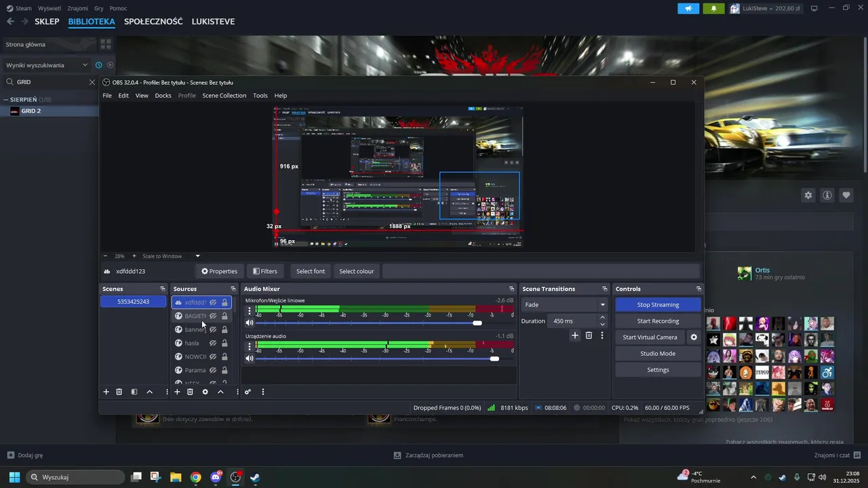Screen dimensions: 868x488
Task: Add game to favorites with heart icon
Action: click(846, 195)
